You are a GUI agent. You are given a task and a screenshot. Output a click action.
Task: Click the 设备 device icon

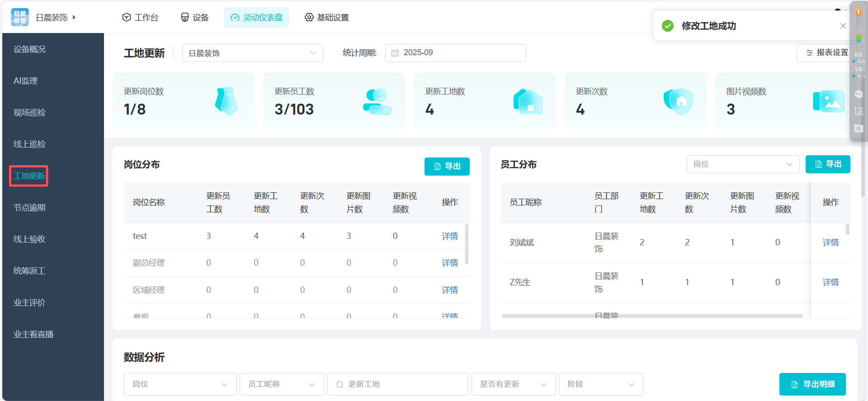point(184,17)
